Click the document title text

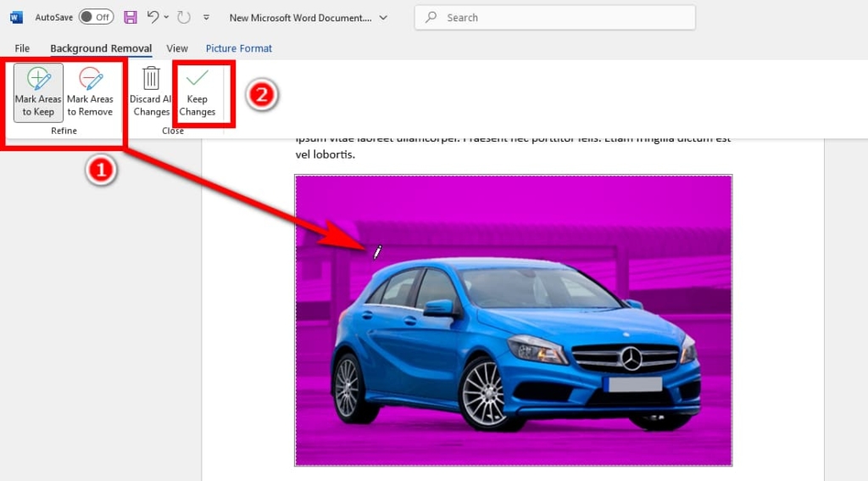coord(300,17)
